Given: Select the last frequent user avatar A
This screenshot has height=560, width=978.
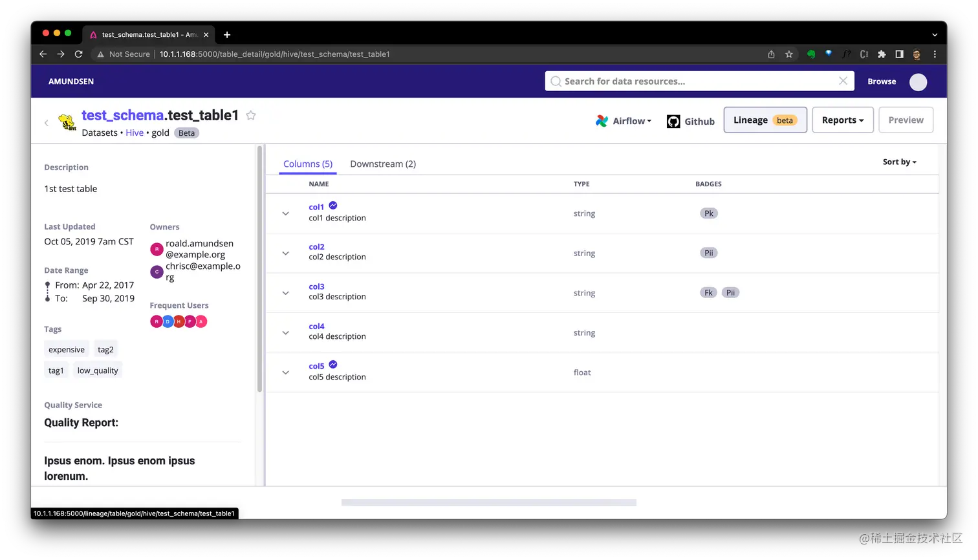Looking at the screenshot, I should [201, 321].
